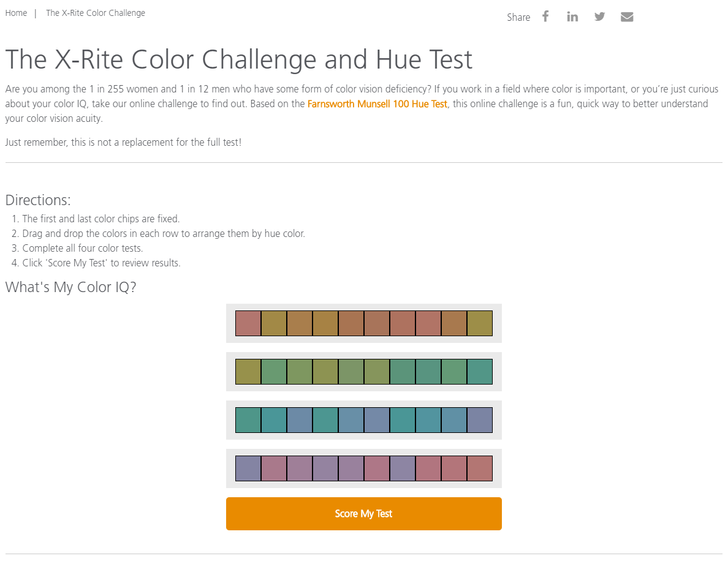This screenshot has height=575, width=728.
Task: Open the Farnsworth Munsell 100 Hue Test link
Action: [x=377, y=103]
